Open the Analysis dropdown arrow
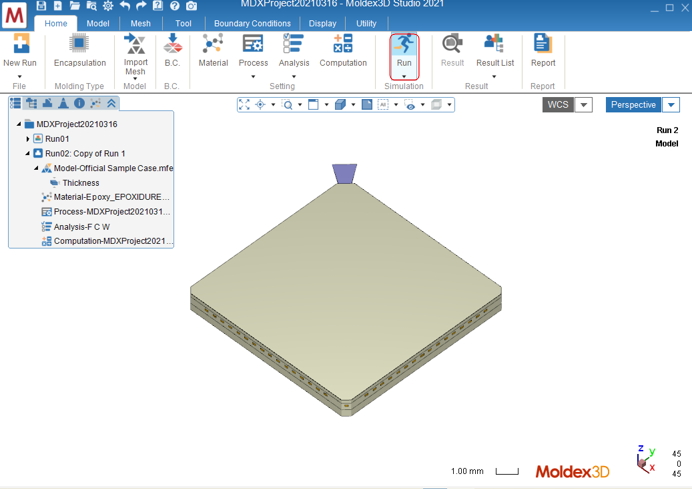 (294, 76)
